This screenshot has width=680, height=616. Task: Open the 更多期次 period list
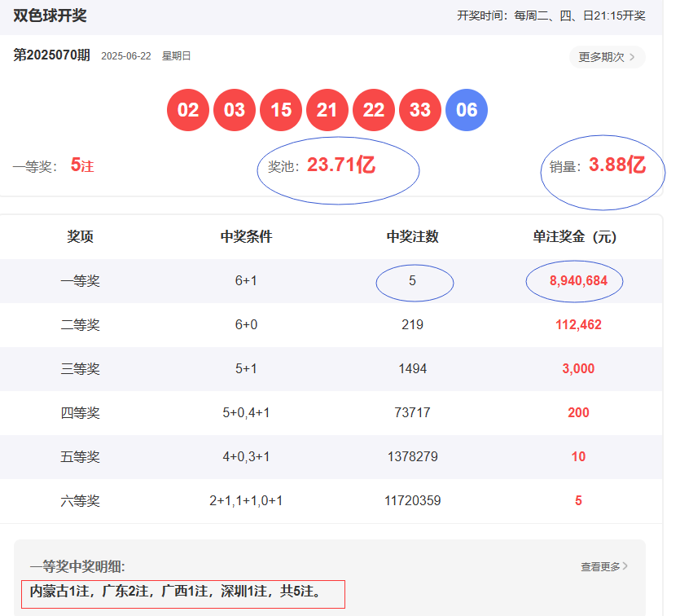pyautogui.click(x=607, y=57)
